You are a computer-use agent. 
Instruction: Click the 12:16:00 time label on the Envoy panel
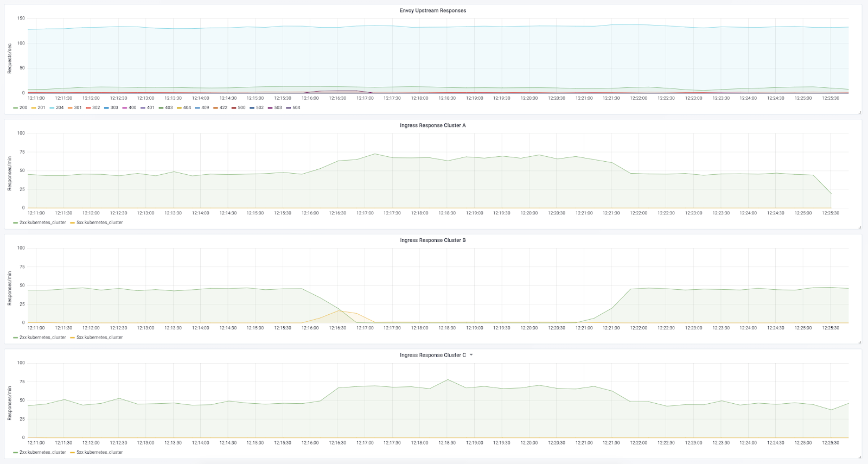click(310, 98)
